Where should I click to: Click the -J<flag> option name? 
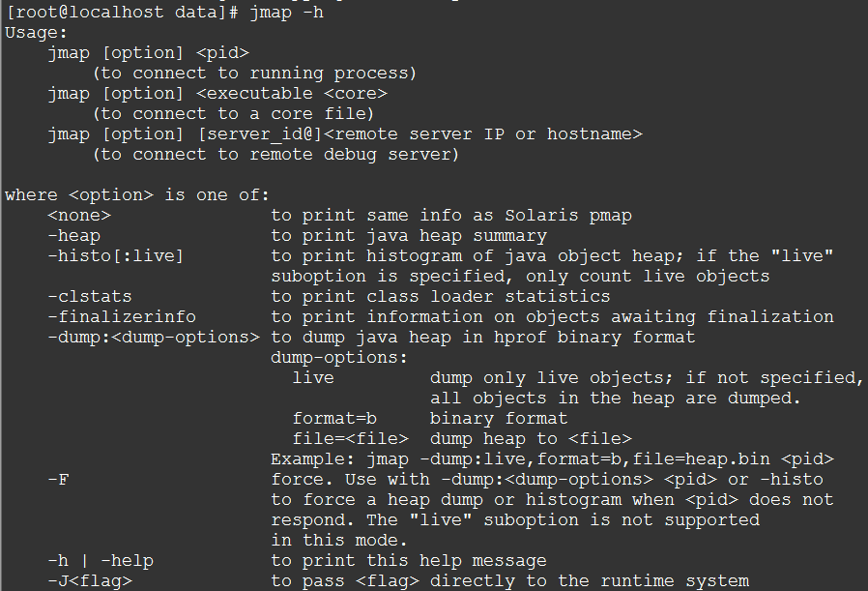pyautogui.click(x=89, y=580)
